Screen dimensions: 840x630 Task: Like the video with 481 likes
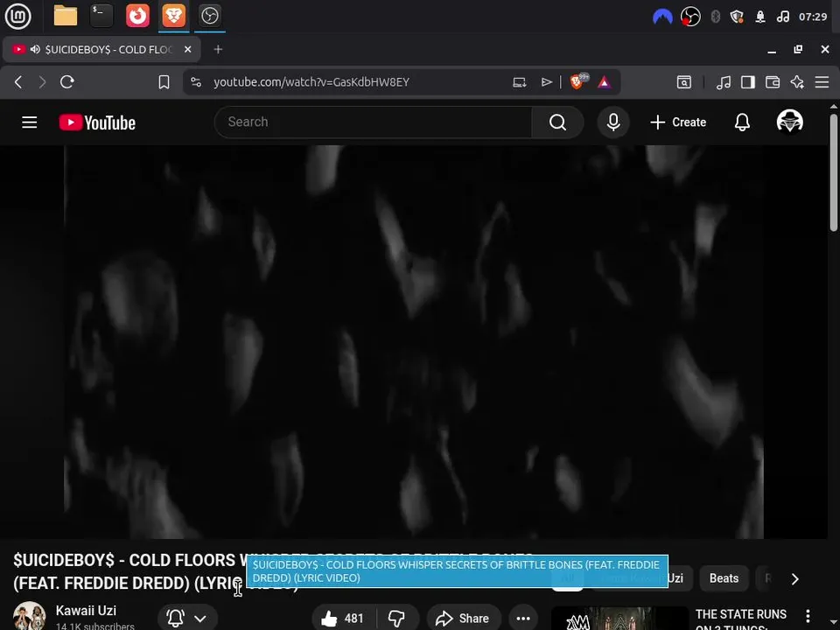343,619
